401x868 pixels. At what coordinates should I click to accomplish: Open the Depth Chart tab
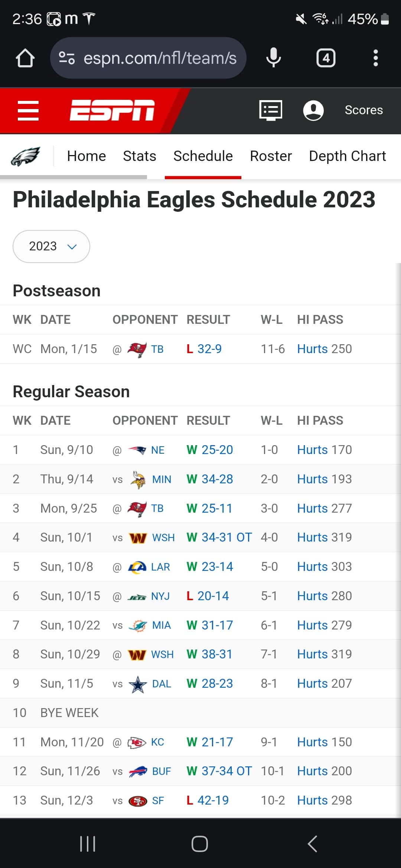click(x=347, y=156)
